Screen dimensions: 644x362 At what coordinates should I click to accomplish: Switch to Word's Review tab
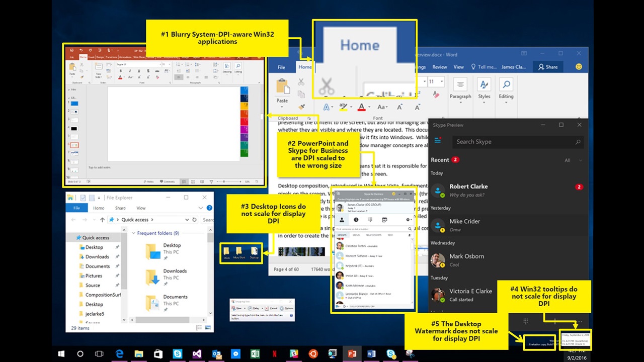440,66
